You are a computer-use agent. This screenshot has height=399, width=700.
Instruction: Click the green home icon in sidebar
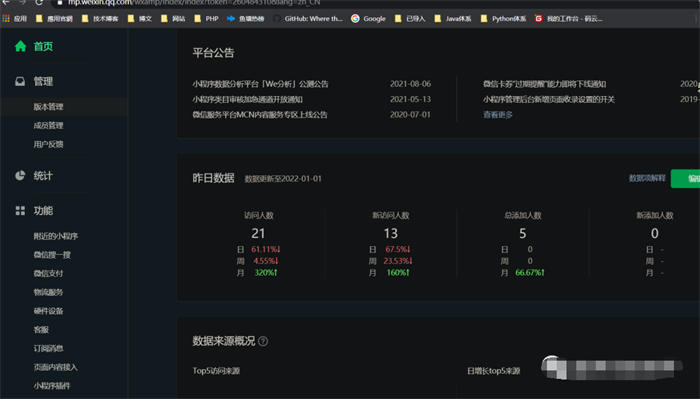(x=20, y=46)
